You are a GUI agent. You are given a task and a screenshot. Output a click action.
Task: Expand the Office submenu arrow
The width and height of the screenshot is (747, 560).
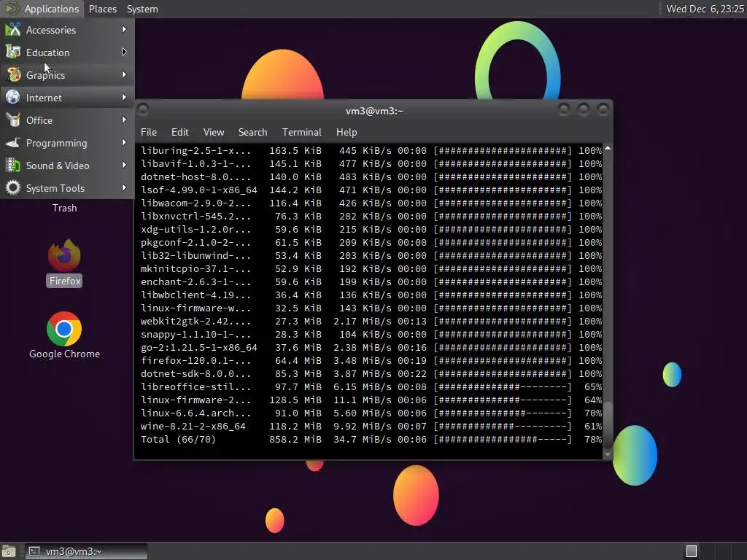124,120
